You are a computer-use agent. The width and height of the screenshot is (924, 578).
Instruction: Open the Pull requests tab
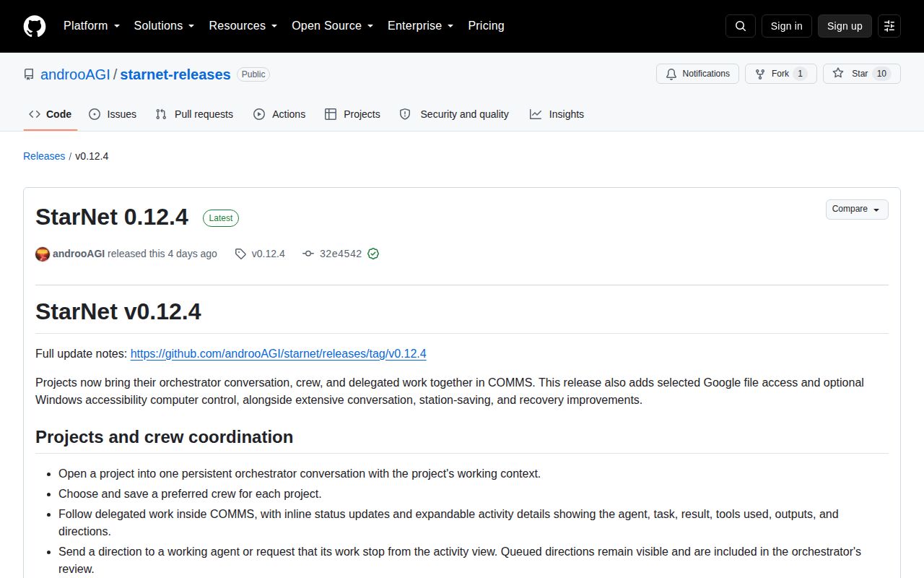click(x=194, y=114)
